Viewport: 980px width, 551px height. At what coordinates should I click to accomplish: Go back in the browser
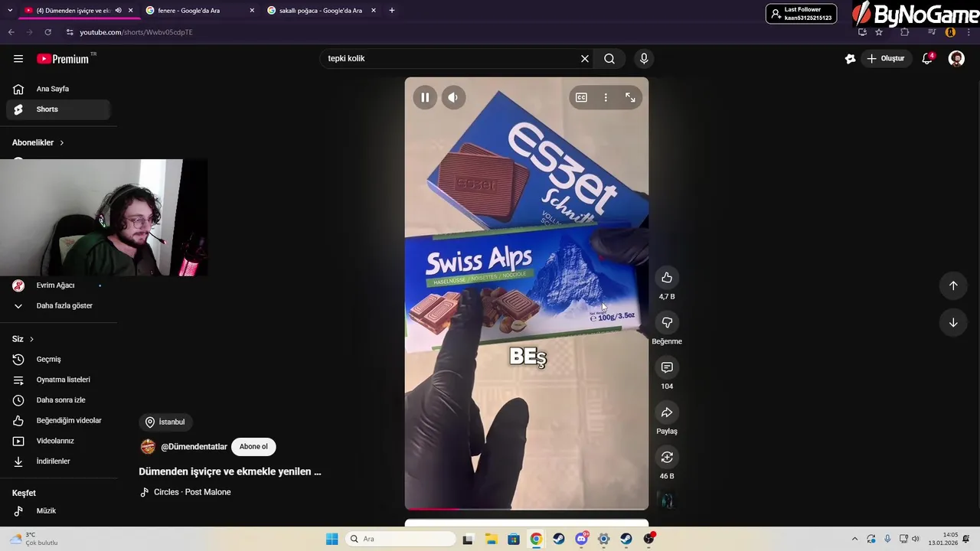11,32
